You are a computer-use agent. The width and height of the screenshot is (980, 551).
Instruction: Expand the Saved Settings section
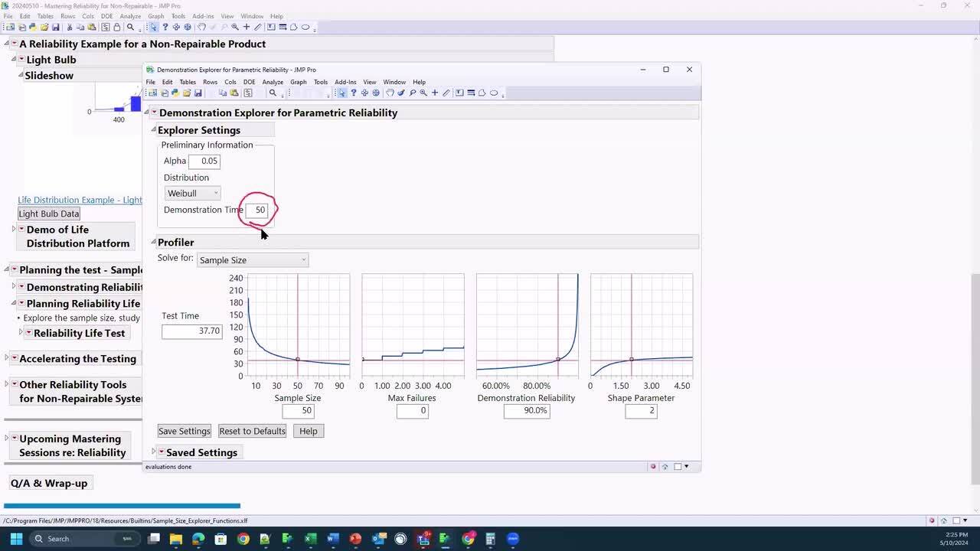(x=153, y=452)
